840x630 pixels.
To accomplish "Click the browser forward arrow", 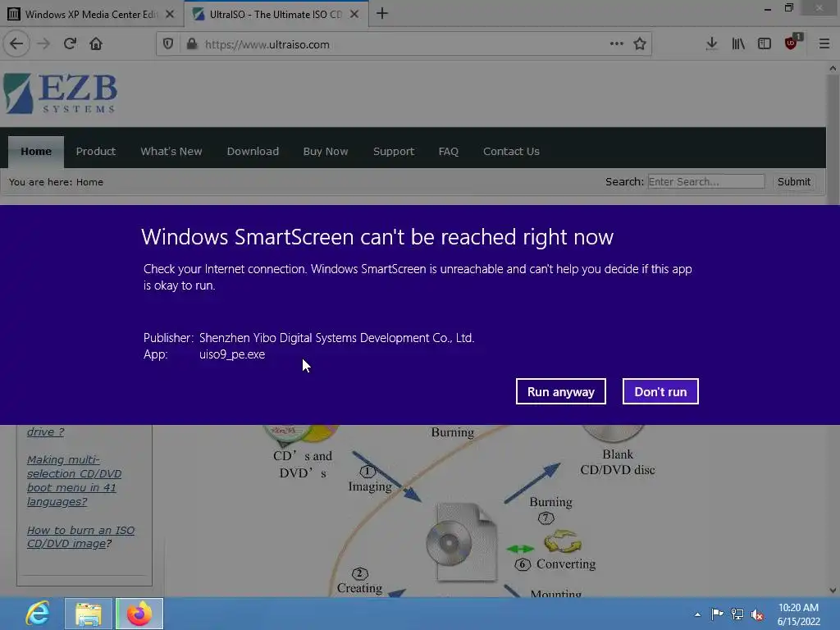I will click(x=43, y=44).
